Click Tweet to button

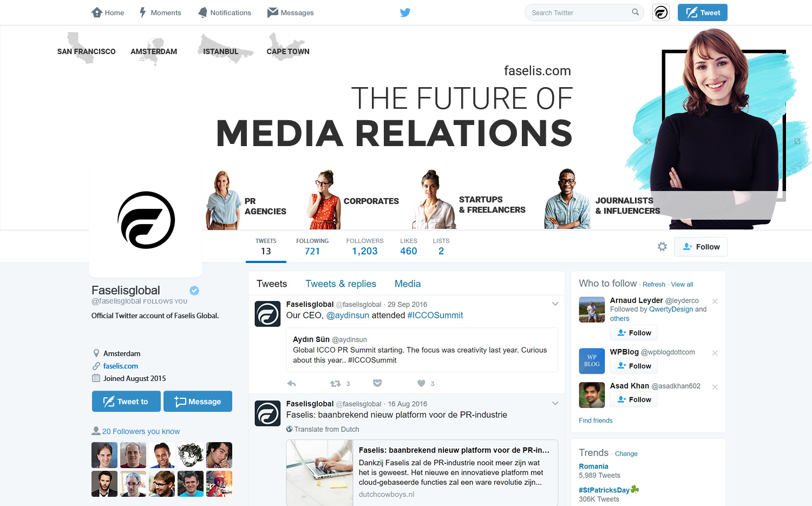[x=126, y=402]
